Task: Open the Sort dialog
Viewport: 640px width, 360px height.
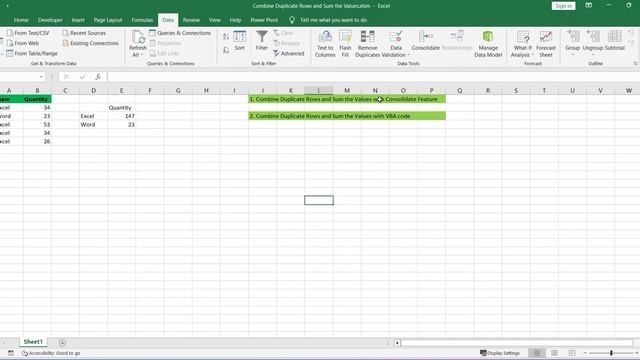Action: point(240,40)
